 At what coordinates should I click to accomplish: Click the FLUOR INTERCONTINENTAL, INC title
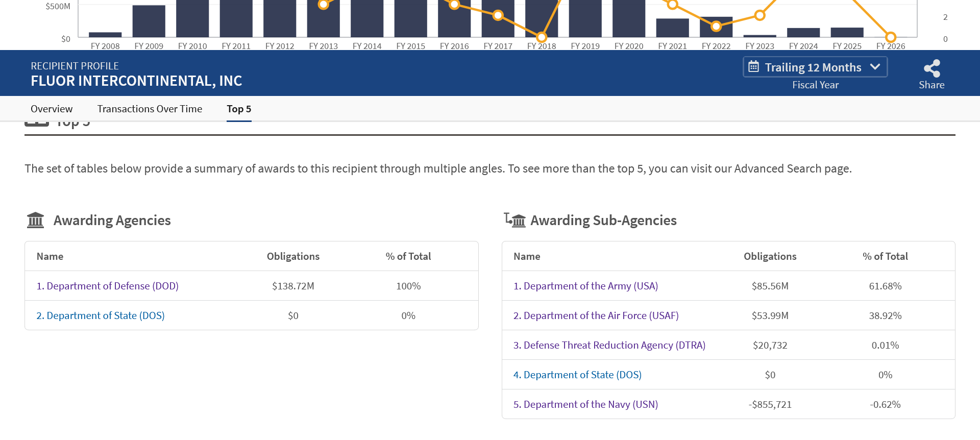136,81
